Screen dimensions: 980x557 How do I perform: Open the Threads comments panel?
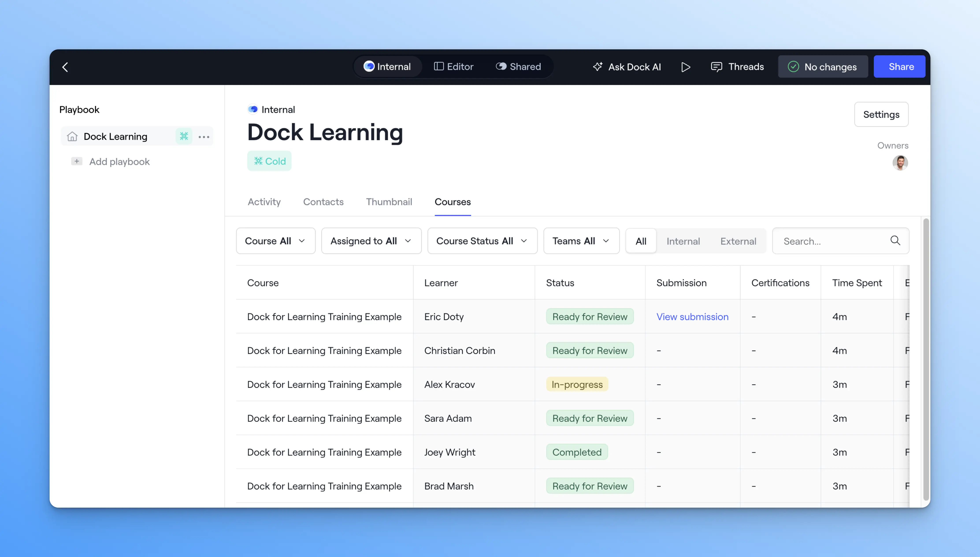(737, 67)
